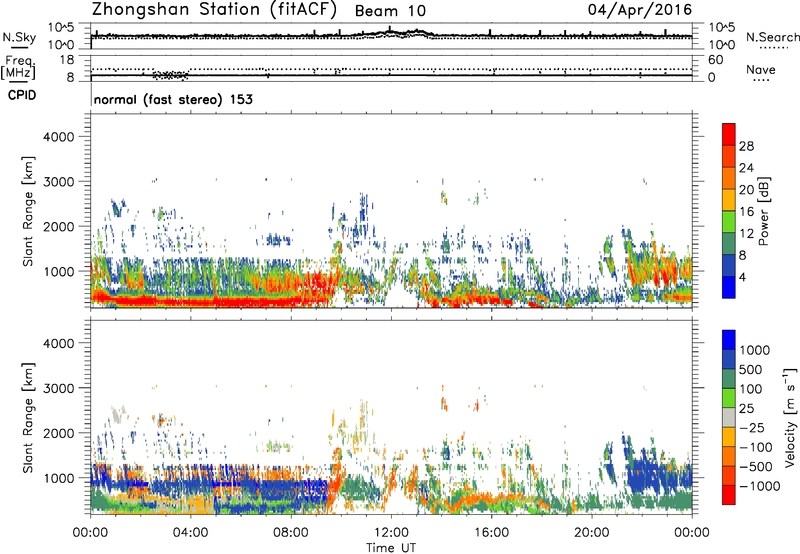Pick the yellow-orange 16–20 dB Power colorbar segment

[x=729, y=200]
